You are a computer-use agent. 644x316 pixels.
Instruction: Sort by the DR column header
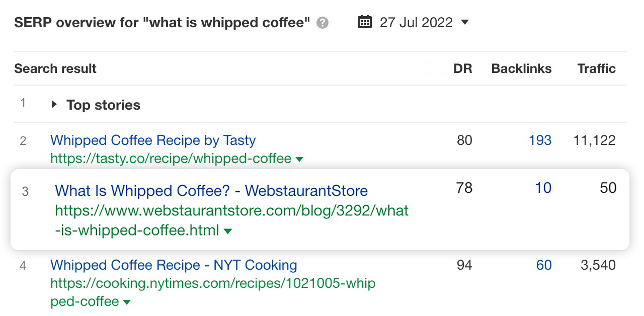pyautogui.click(x=464, y=68)
